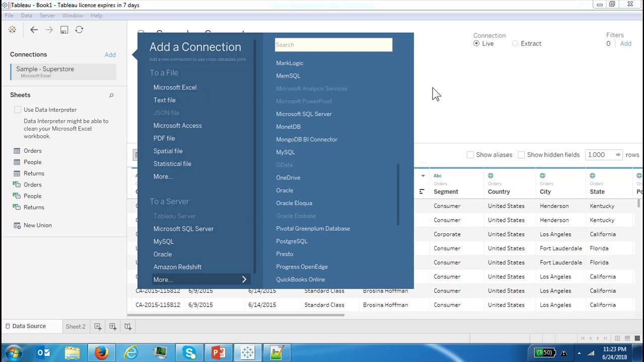This screenshot has width=644, height=362.
Task: Select MarkLogic in the connector list
Action: click(x=289, y=63)
